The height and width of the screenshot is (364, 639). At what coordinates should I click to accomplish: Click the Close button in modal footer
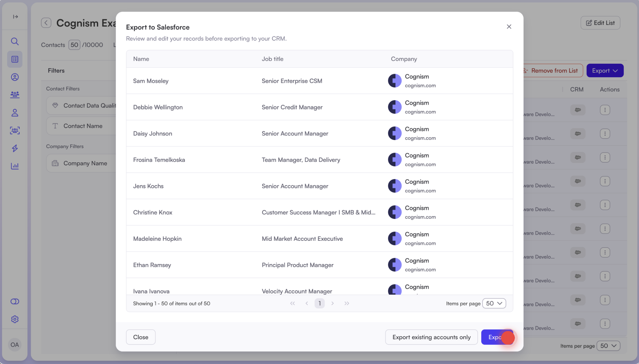140,337
